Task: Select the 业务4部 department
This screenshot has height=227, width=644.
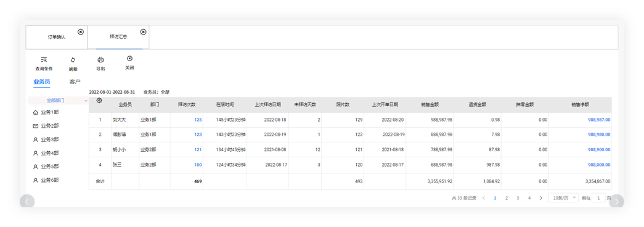Action: point(46,153)
